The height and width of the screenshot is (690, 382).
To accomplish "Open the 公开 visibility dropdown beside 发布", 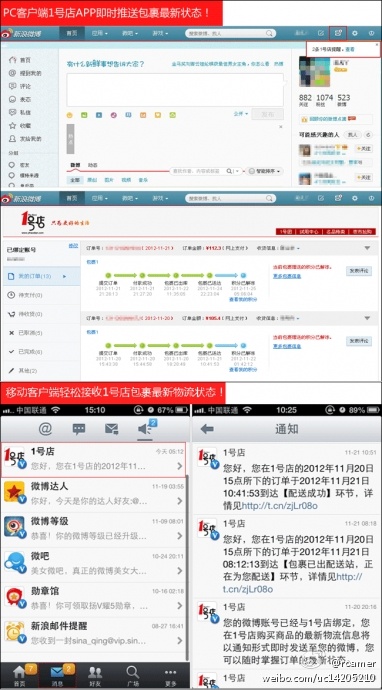I will (241, 114).
